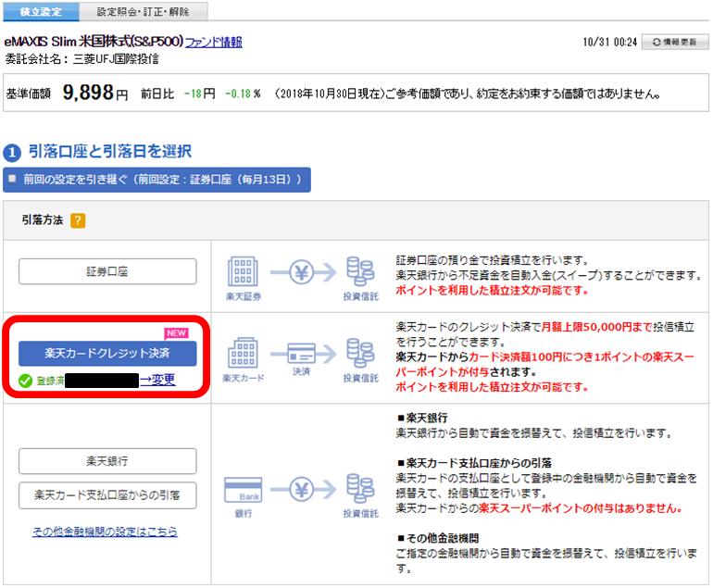Open the 引落方法 question mark help icon

(x=78, y=220)
